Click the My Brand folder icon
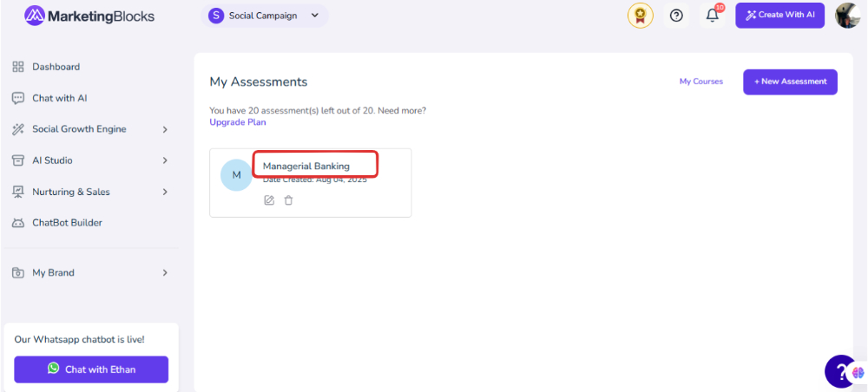This screenshot has height=392, width=868. 18,272
